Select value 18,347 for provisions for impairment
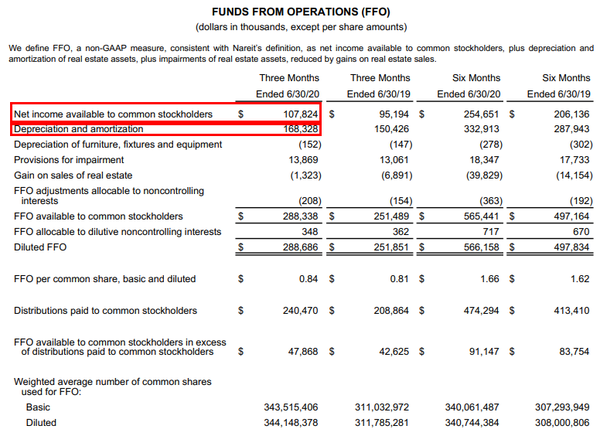Viewport: 600px width, 436px height. click(484, 160)
